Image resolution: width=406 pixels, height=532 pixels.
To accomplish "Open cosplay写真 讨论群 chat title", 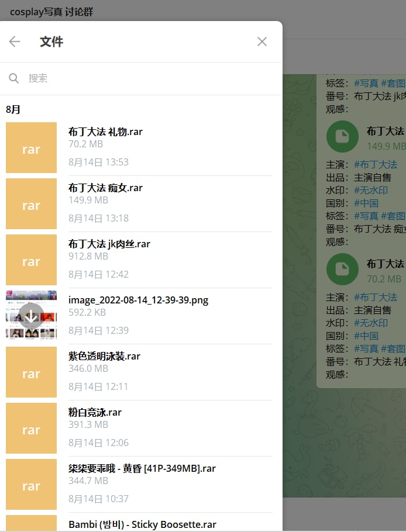I will point(51,12).
